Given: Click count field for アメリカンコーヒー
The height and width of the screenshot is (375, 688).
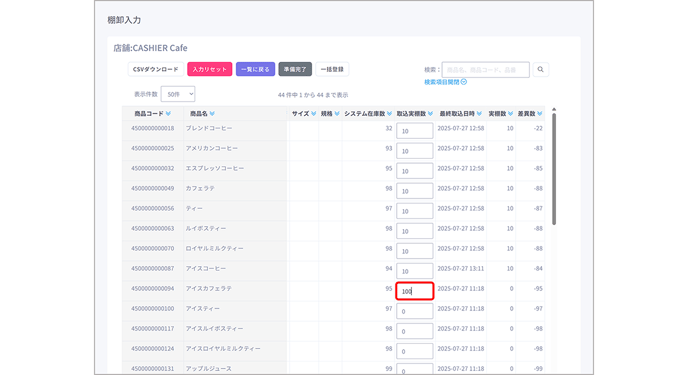Looking at the screenshot, I should (x=415, y=151).
